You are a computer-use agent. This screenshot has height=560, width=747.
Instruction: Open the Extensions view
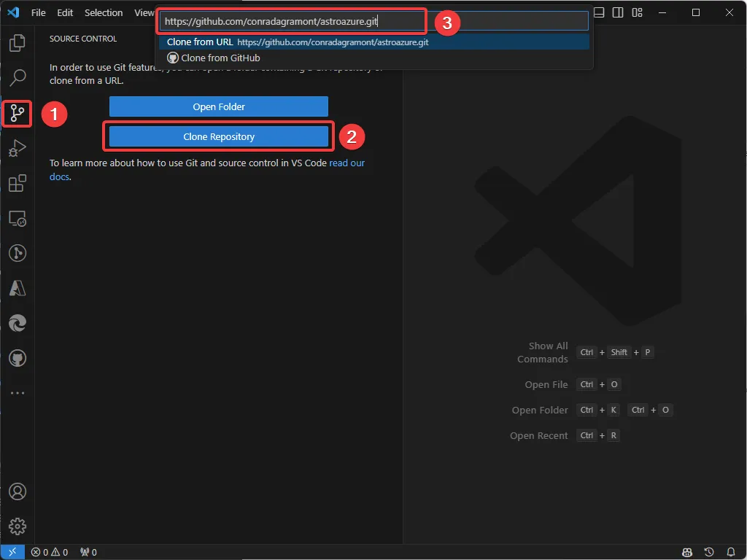18,183
